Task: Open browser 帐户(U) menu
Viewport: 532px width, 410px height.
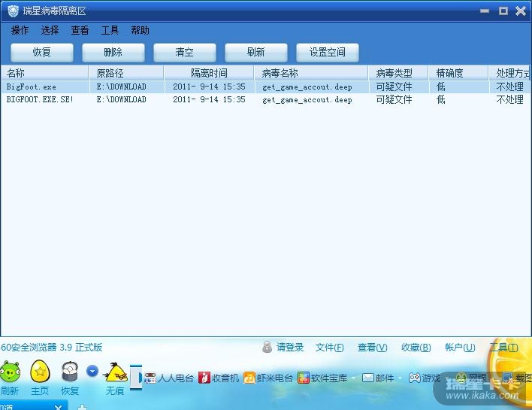Action: tap(460, 347)
